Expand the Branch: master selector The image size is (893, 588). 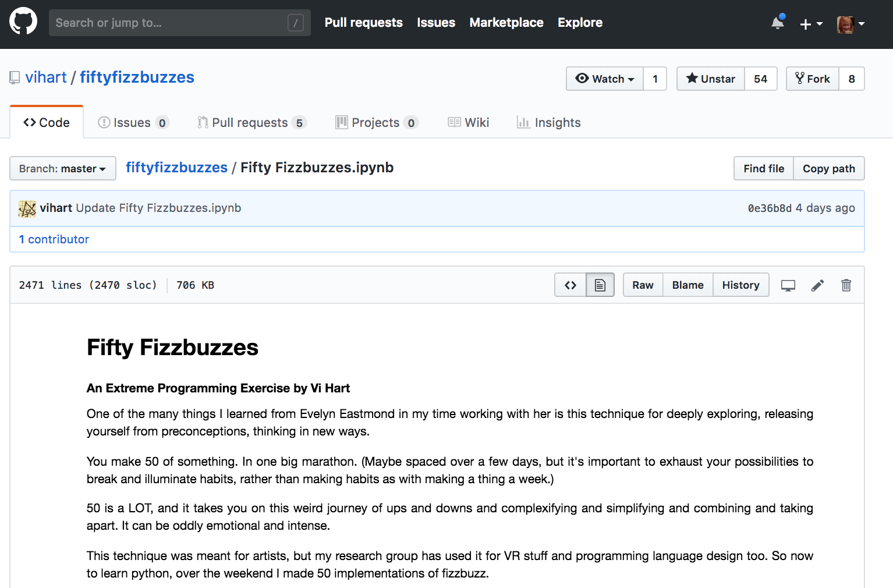(x=63, y=168)
